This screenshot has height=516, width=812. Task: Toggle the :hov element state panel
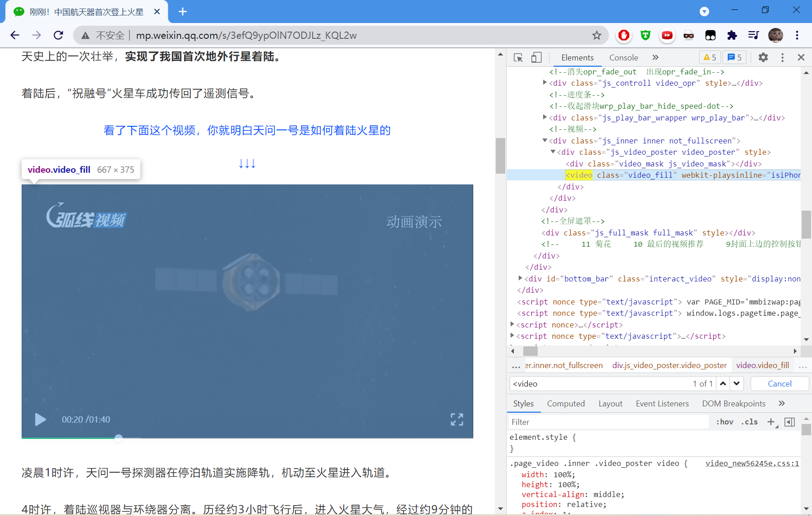[724, 422]
